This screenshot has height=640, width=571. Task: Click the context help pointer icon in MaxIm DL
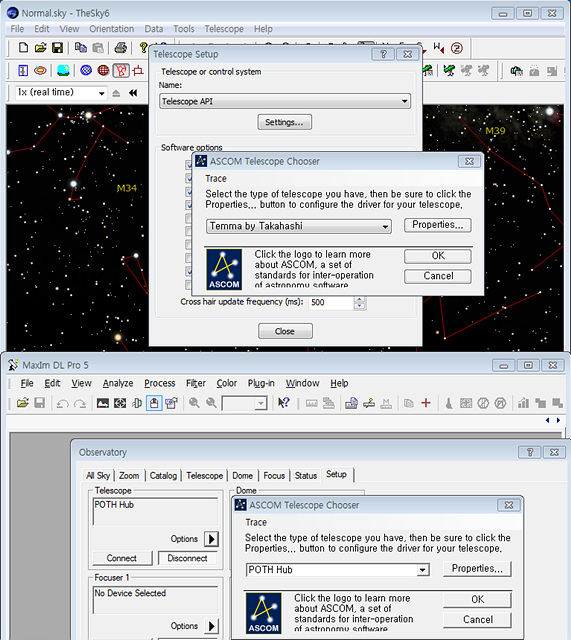coord(284,403)
